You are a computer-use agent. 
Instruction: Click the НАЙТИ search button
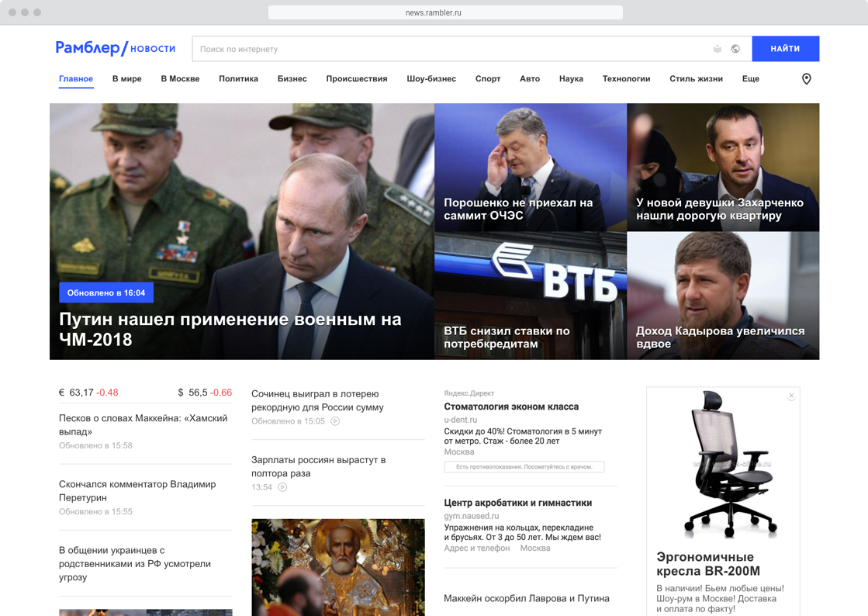click(785, 49)
